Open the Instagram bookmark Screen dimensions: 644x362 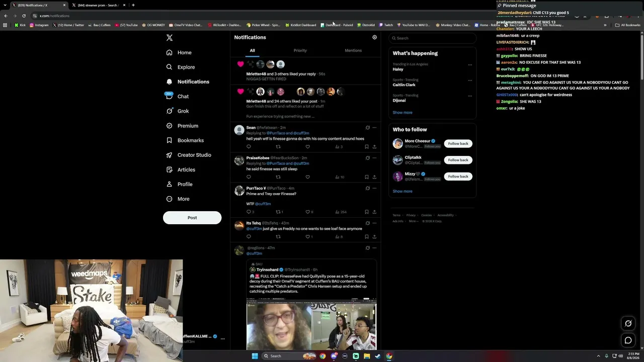39,25
